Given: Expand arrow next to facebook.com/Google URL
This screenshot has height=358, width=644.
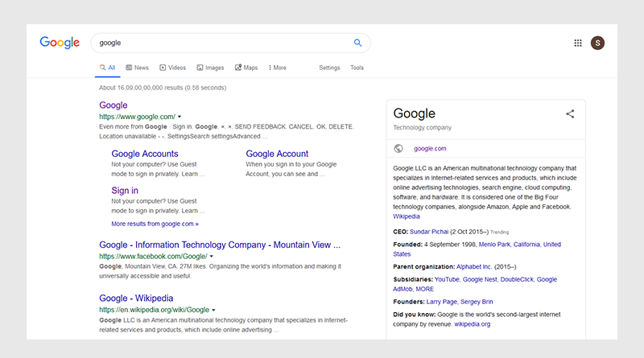Looking at the screenshot, I should [x=212, y=256].
